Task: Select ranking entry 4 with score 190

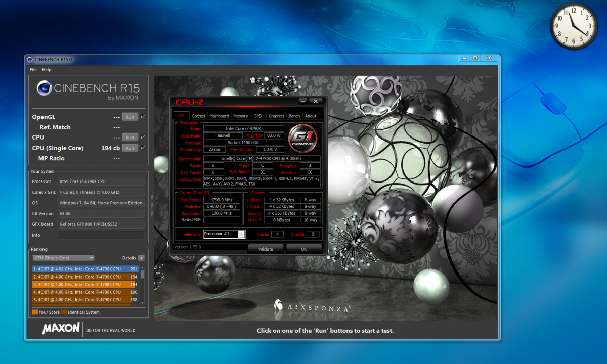Action: tap(85, 292)
